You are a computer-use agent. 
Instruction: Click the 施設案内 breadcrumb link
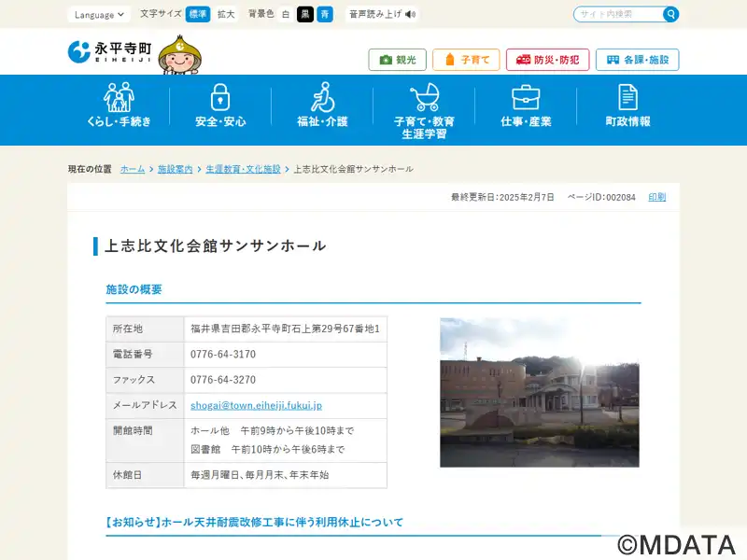175,169
